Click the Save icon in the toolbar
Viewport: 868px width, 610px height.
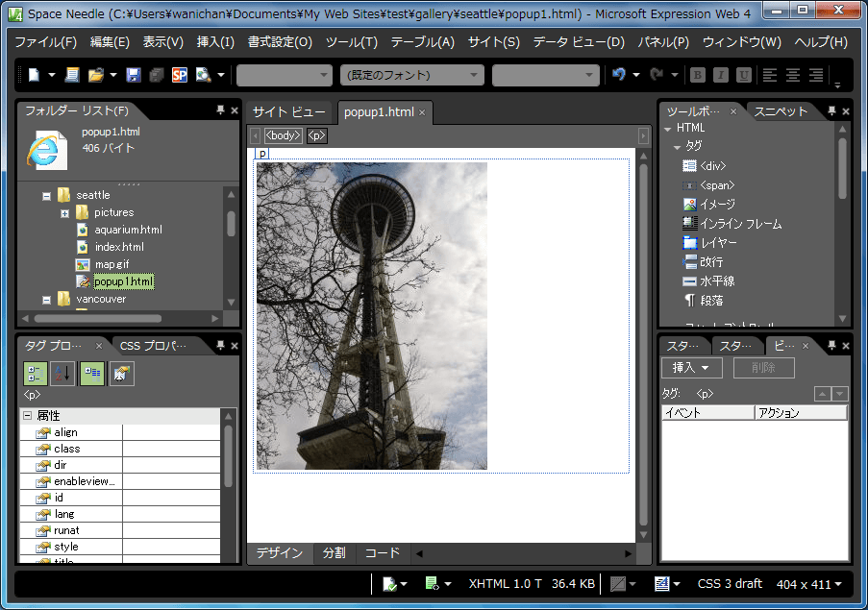[x=133, y=75]
